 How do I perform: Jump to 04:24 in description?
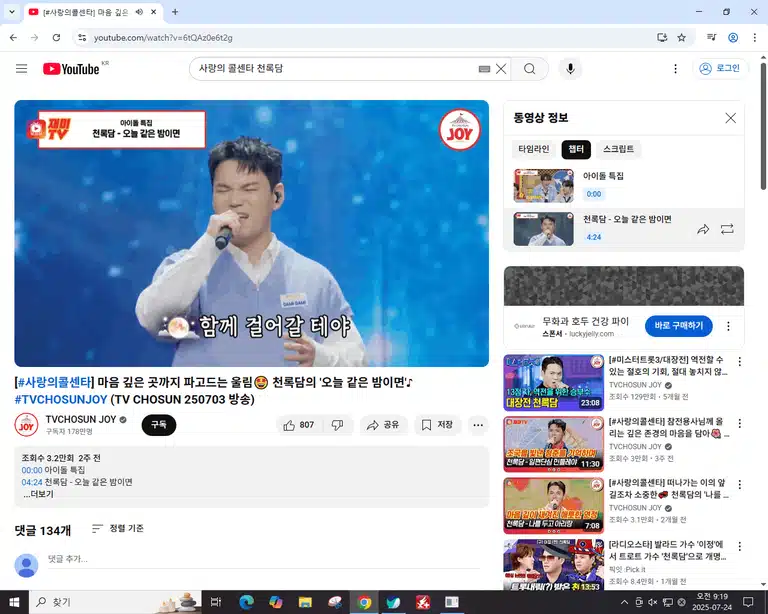pos(32,482)
